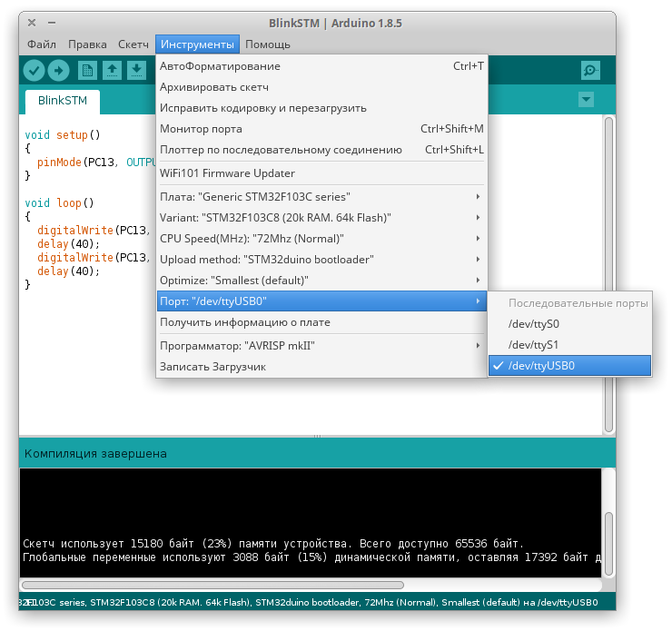Choose the /dev/ttyS0 serial port
Image resolution: width=672 pixels, height=631 pixels.
point(569,324)
